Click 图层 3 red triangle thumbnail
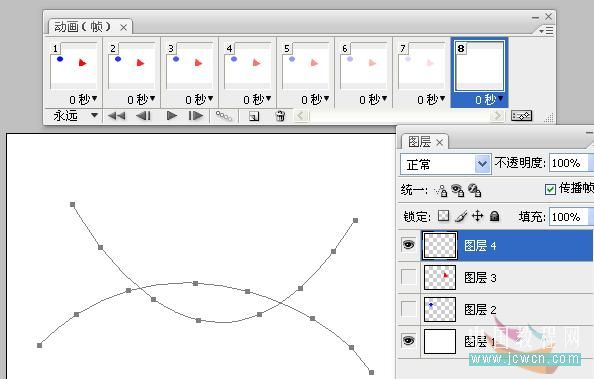The image size is (594, 379). point(440,277)
